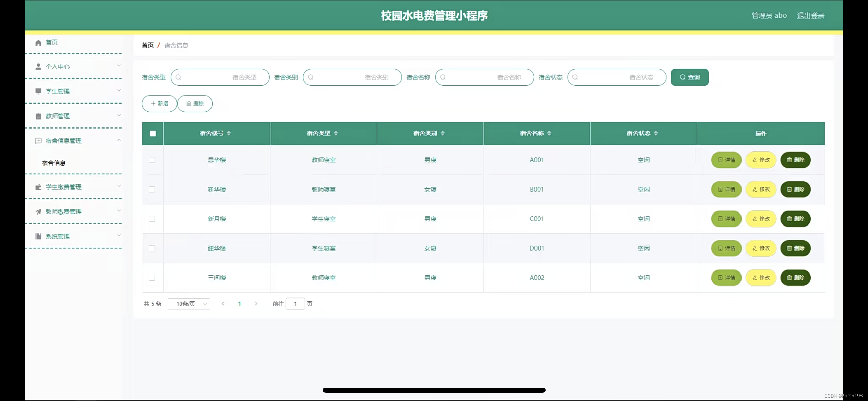
Task: Edit (修改) the dorm B001 row
Action: pos(761,190)
